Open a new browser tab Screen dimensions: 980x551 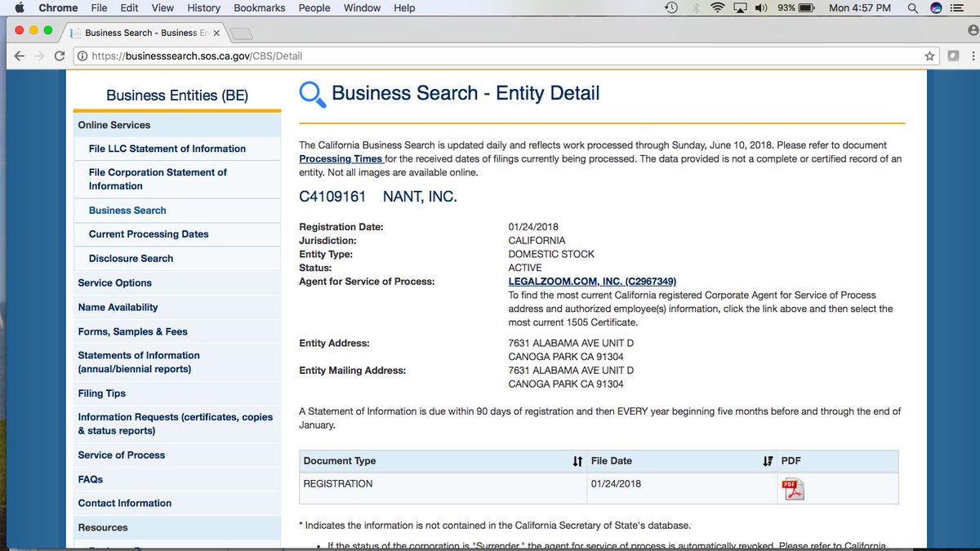(242, 33)
